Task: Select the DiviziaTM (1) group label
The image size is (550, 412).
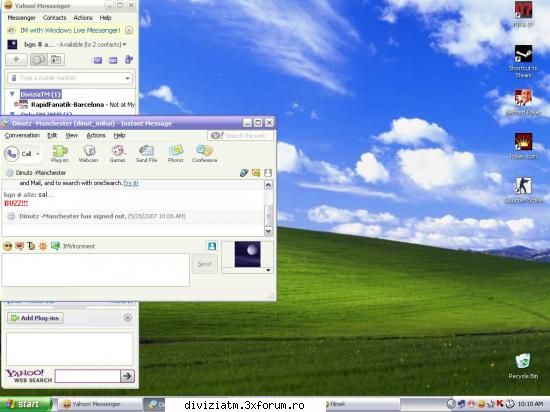Action: tap(40, 94)
